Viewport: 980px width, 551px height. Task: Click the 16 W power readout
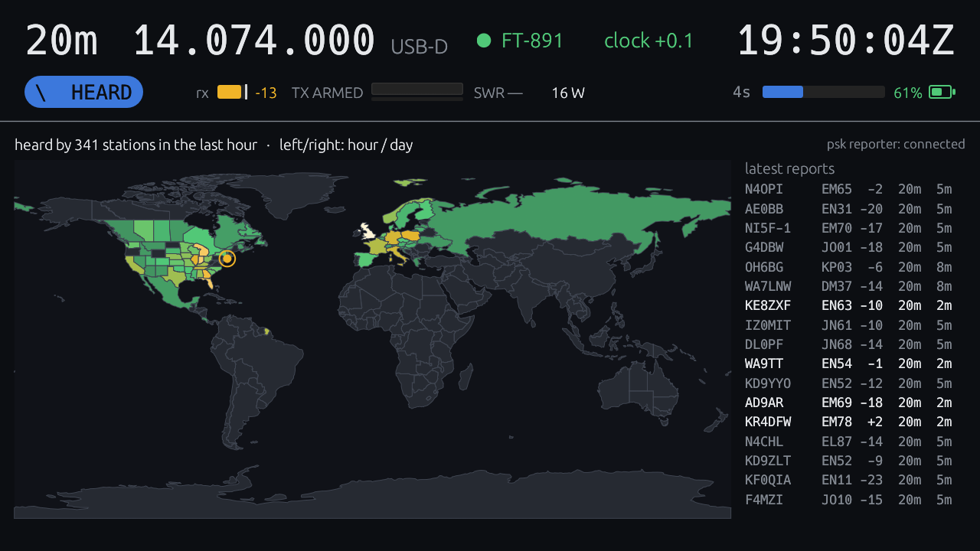click(x=568, y=93)
